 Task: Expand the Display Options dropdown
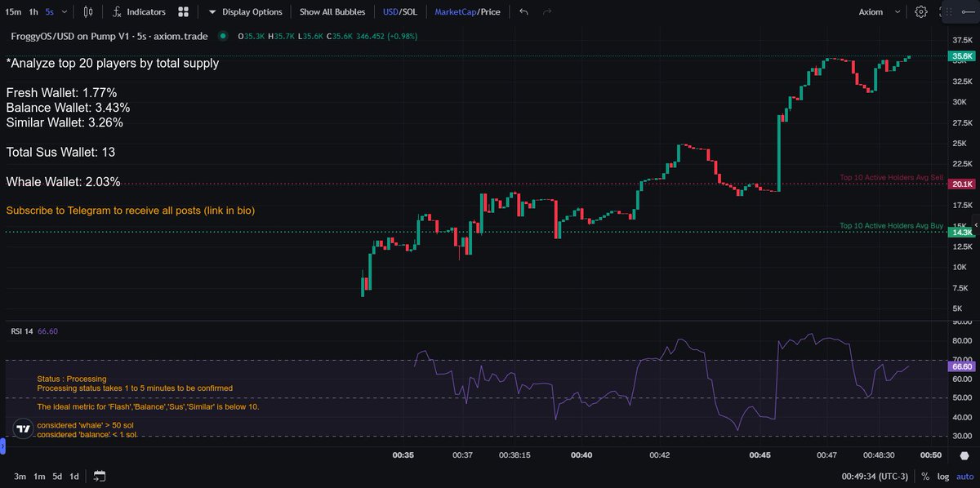(247, 11)
